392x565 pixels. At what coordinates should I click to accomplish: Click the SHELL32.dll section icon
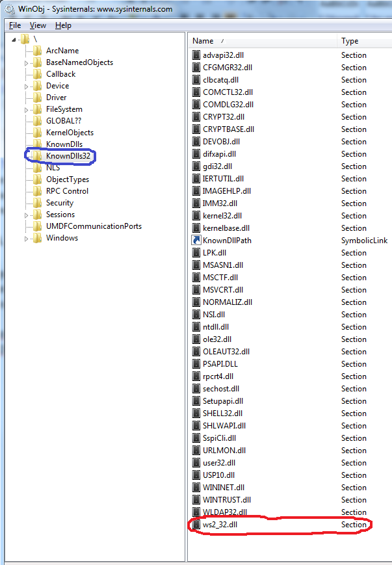(x=196, y=414)
